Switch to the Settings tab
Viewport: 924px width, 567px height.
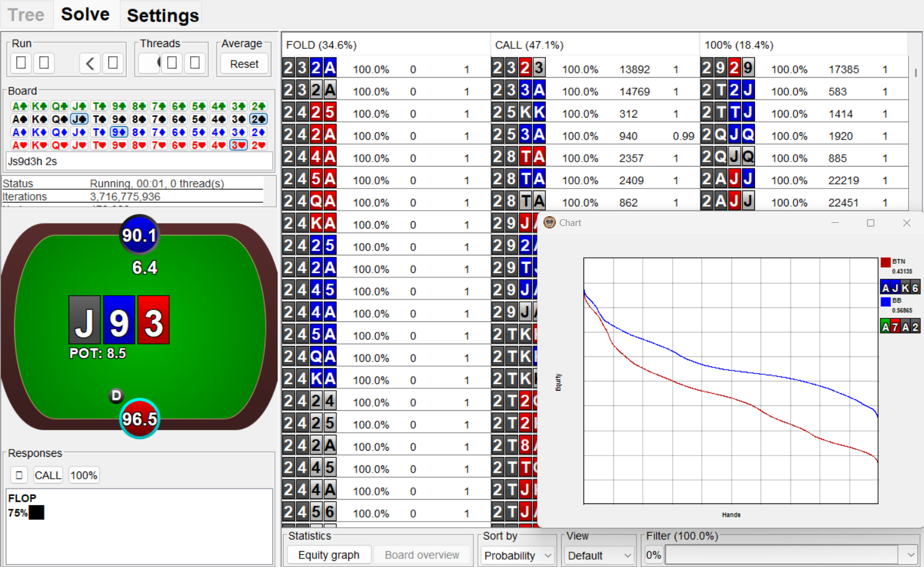pos(161,15)
